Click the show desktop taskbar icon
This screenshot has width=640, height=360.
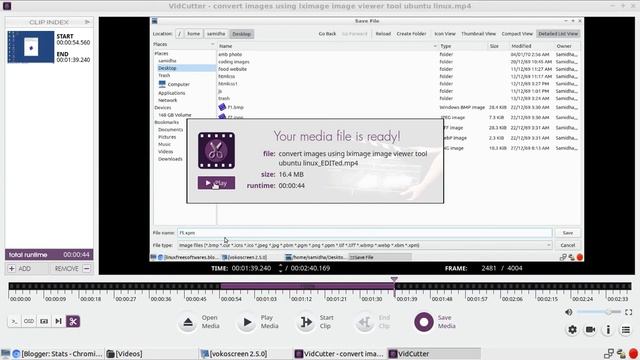click(5, 354)
